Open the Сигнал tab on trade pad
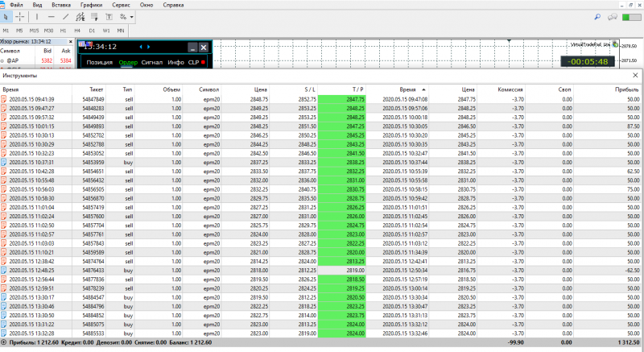This screenshot has width=644, height=352. 151,62
